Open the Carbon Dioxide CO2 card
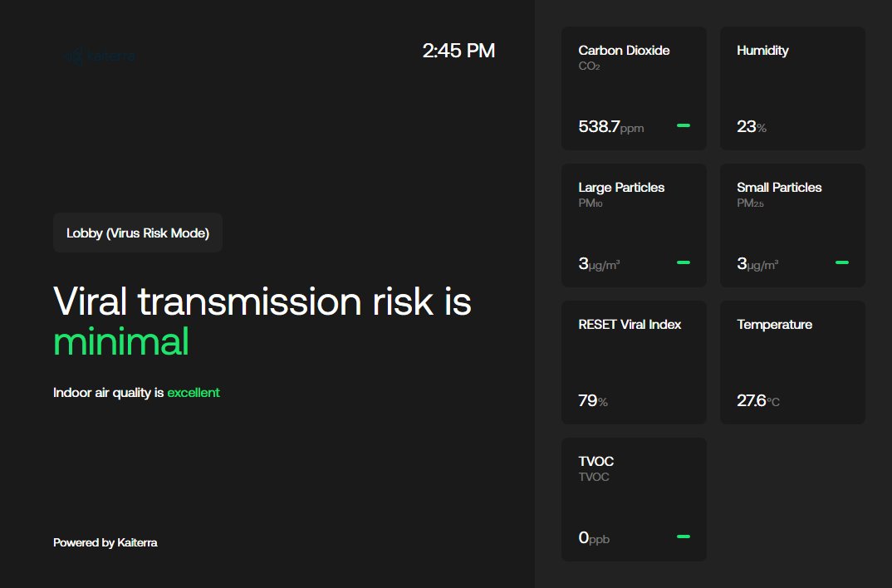The height and width of the screenshot is (588, 892). click(x=634, y=88)
